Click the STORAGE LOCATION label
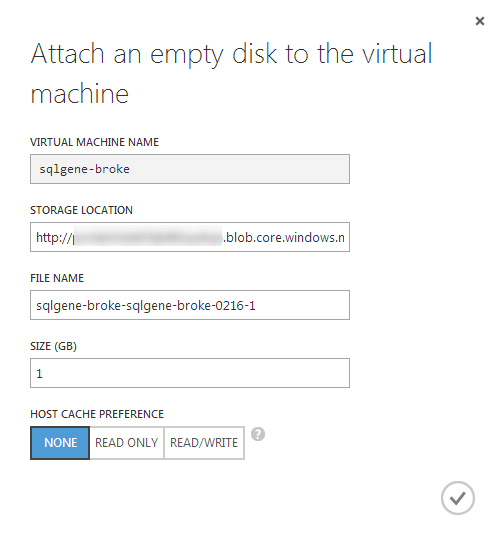Image resolution: width=501 pixels, height=540 pixels. pyautogui.click(x=81, y=210)
